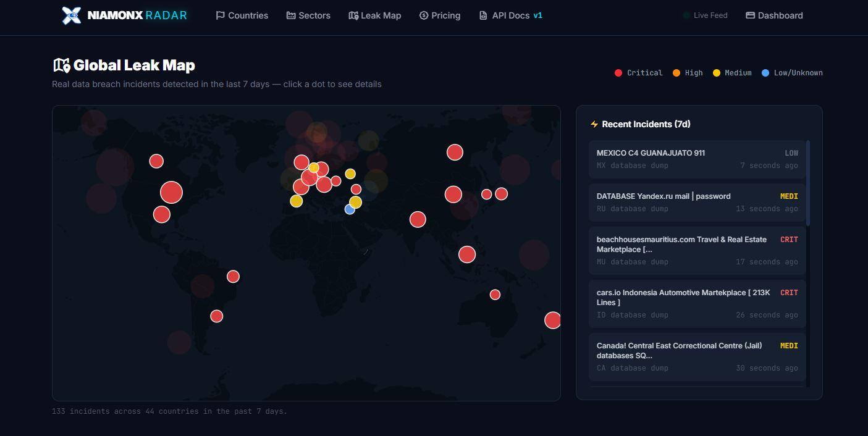Open Dashboard via the card icon
Image resolution: width=868 pixels, height=436 pixels.
(x=750, y=15)
